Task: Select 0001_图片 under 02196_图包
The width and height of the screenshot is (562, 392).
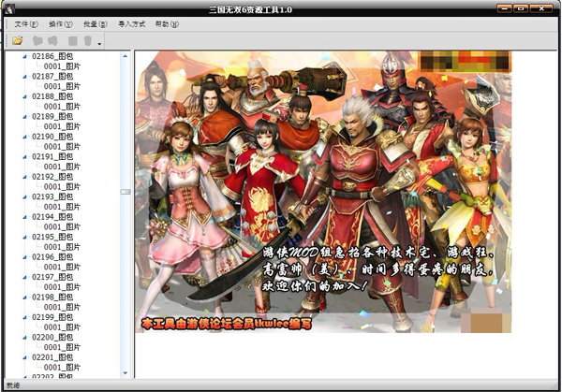Action: click(62, 267)
